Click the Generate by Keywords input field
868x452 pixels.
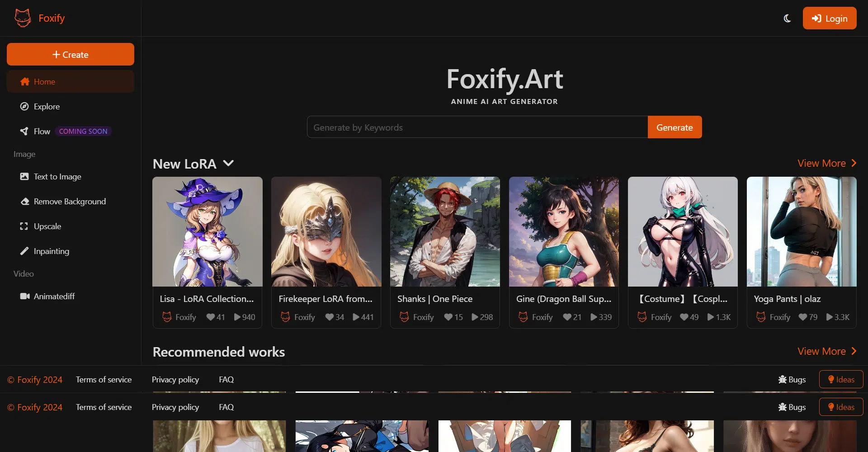[477, 127]
